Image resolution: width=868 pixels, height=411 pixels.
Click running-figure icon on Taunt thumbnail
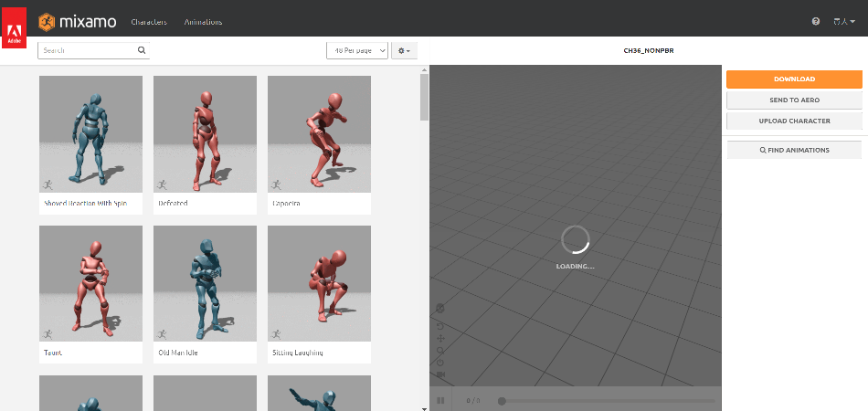tap(48, 334)
